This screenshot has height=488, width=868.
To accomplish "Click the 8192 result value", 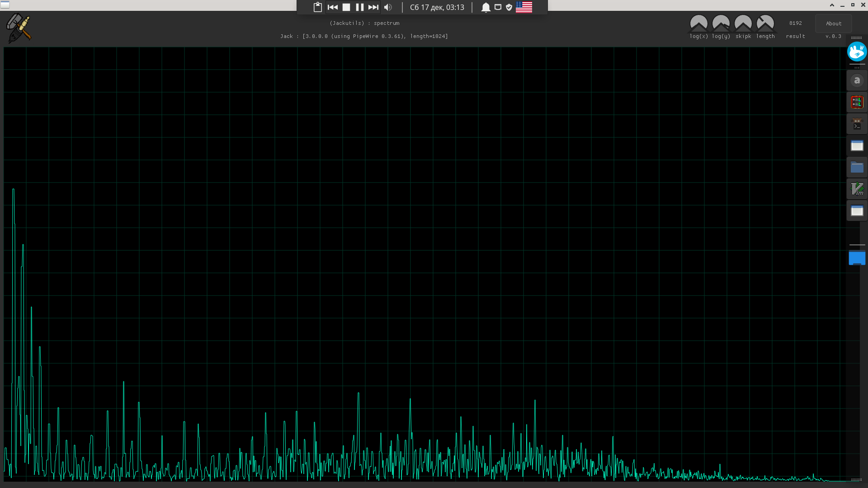I will click(x=795, y=23).
